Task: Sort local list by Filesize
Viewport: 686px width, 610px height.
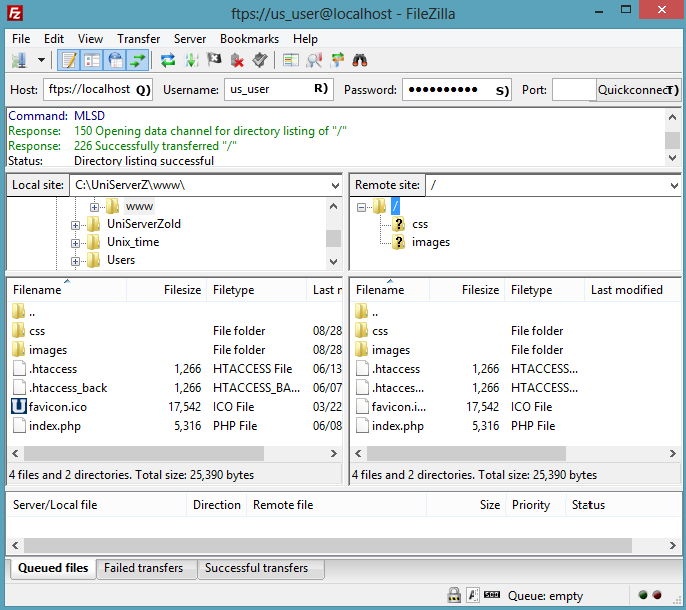Action: (168, 290)
